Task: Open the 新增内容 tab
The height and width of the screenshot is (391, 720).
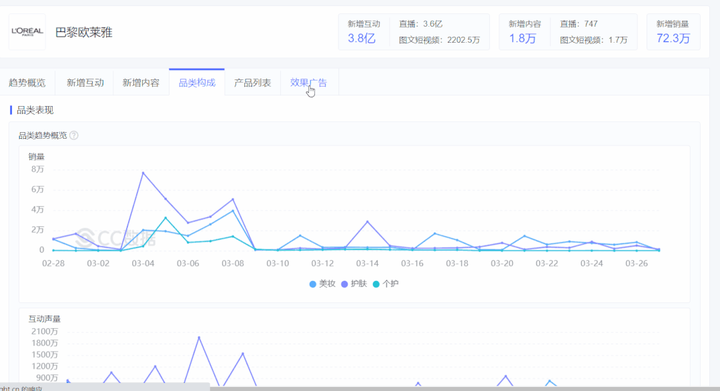Action: coord(141,83)
